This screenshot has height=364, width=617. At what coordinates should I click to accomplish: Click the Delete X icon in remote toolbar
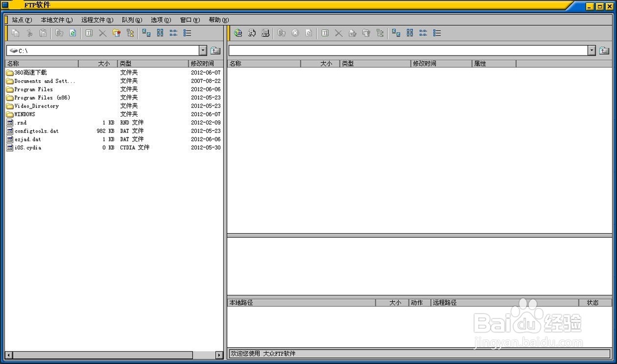(x=338, y=33)
